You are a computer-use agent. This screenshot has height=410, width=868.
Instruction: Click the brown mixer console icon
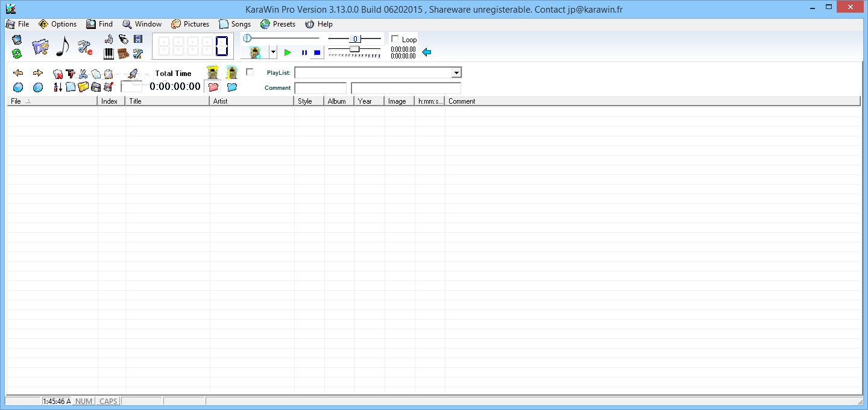pyautogui.click(x=124, y=54)
